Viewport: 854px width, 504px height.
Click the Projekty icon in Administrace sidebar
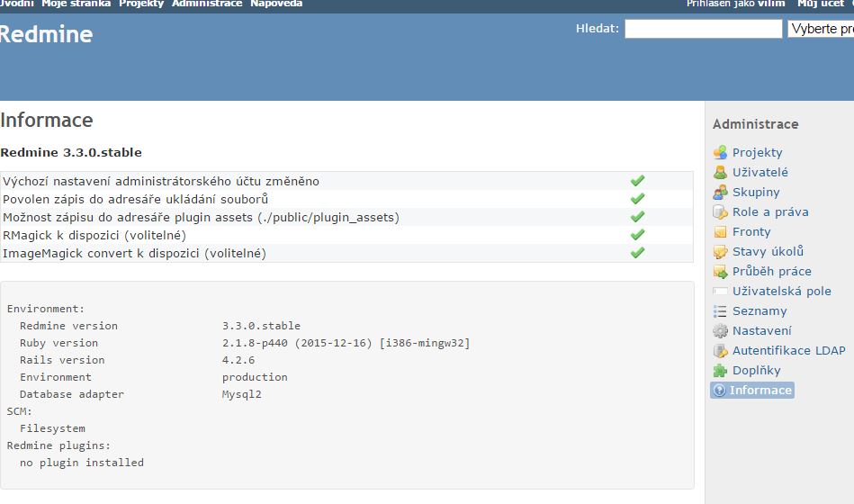[720, 153]
